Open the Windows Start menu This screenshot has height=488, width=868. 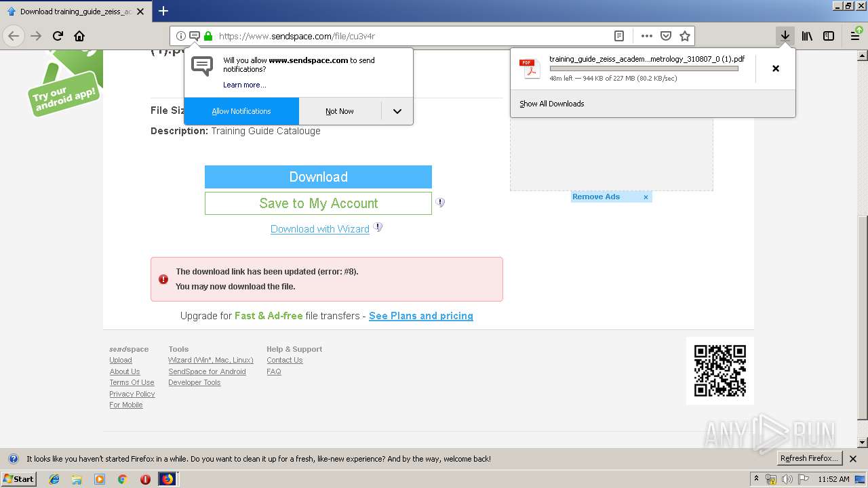(x=19, y=479)
